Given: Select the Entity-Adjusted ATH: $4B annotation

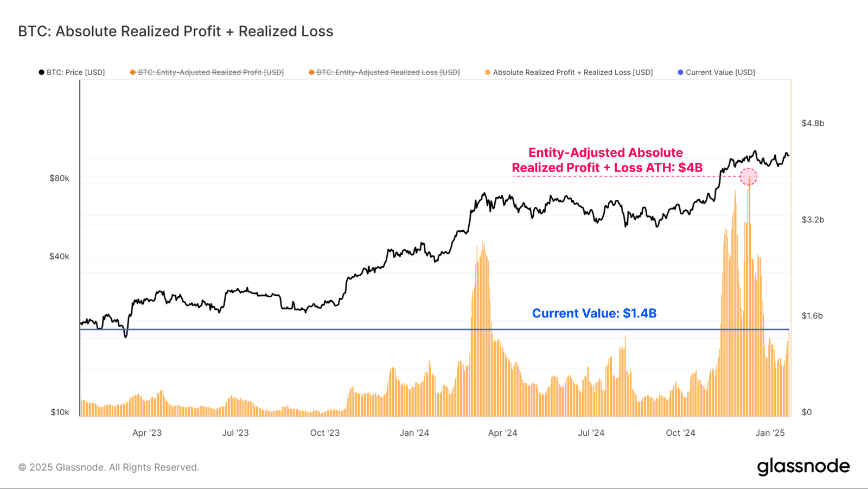Looking at the screenshot, I should pyautogui.click(x=607, y=160).
